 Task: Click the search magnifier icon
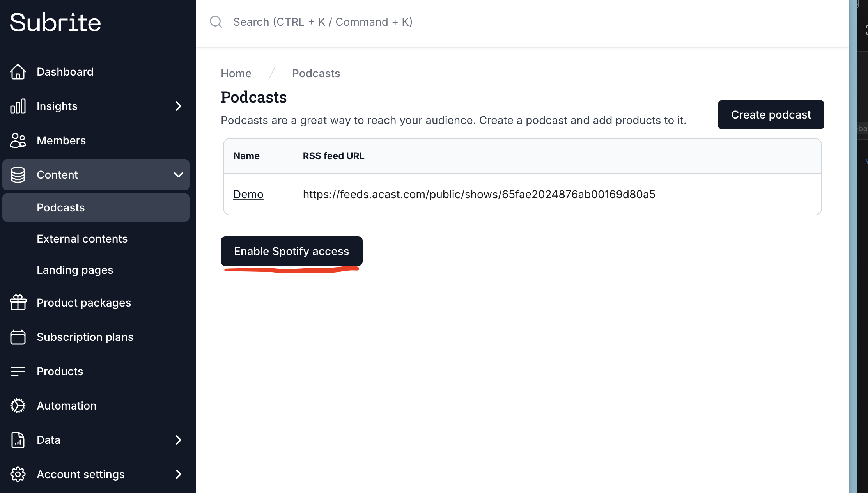[x=216, y=22]
